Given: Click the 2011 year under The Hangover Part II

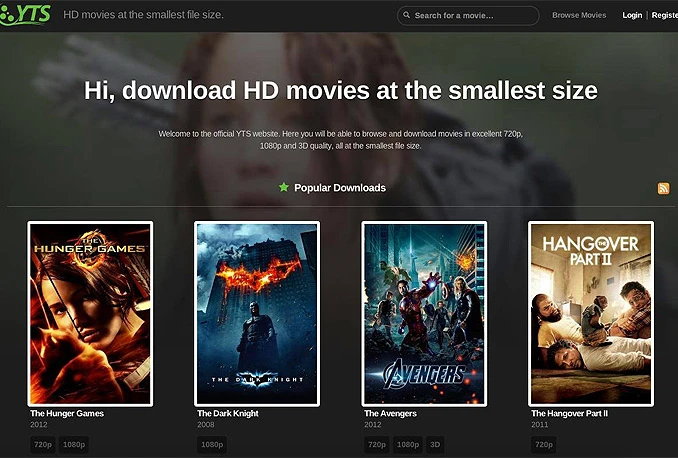Looking at the screenshot, I should click(540, 425).
